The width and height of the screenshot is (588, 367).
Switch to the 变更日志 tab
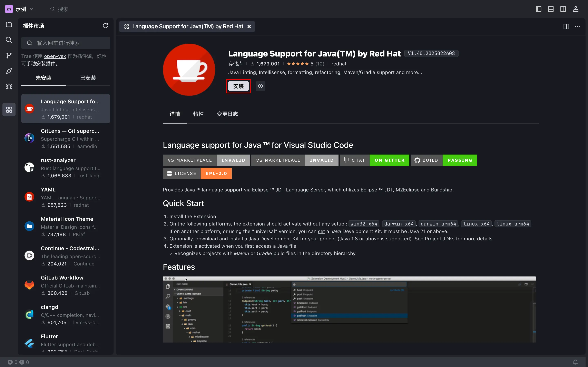tap(227, 114)
